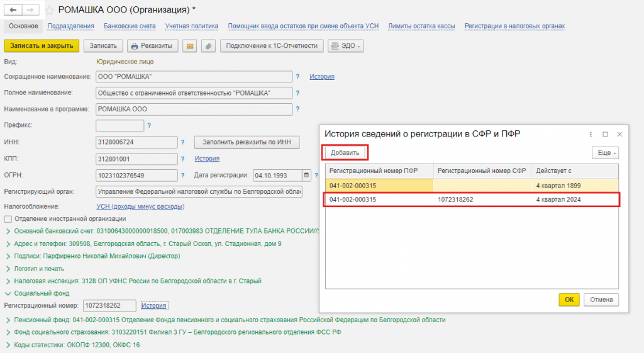Click the ИНН input field
Screen dimensions: 644x353
[136, 142]
